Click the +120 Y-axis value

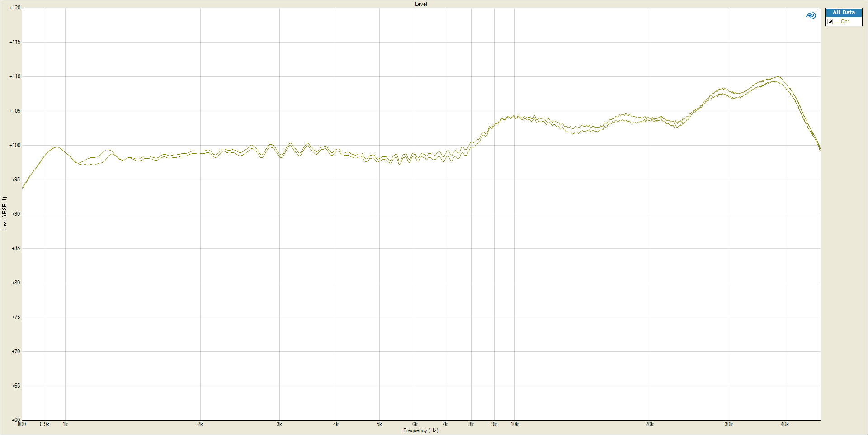[15, 8]
